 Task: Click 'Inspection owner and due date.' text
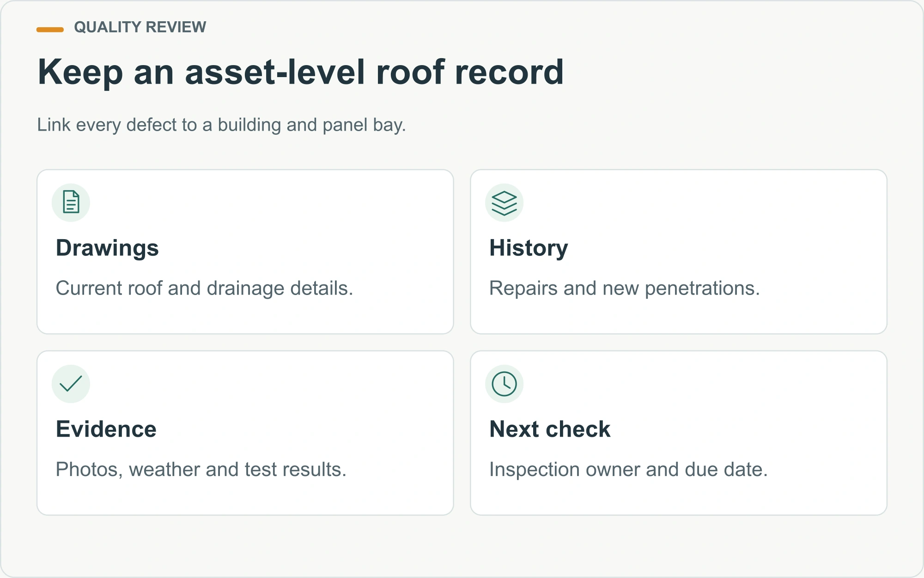tap(628, 470)
